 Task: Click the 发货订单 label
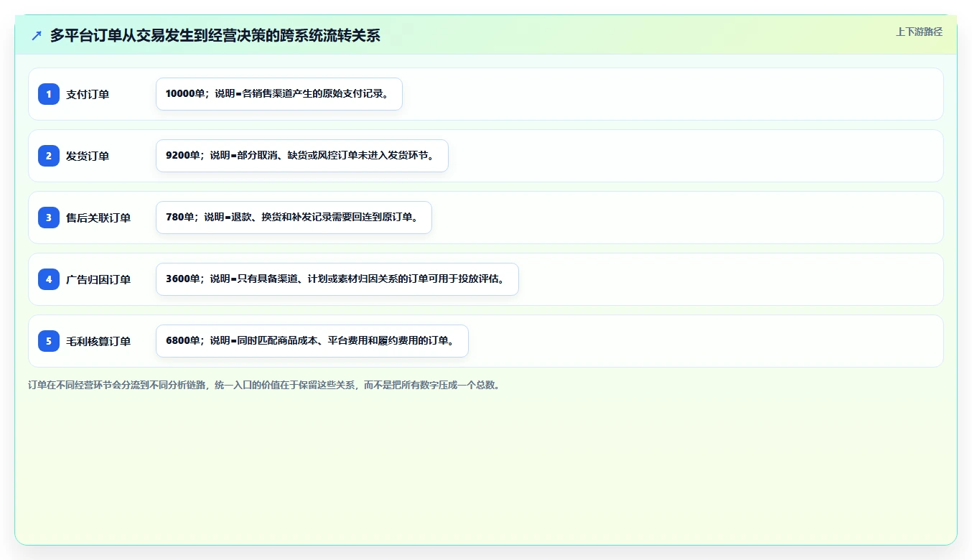point(88,156)
